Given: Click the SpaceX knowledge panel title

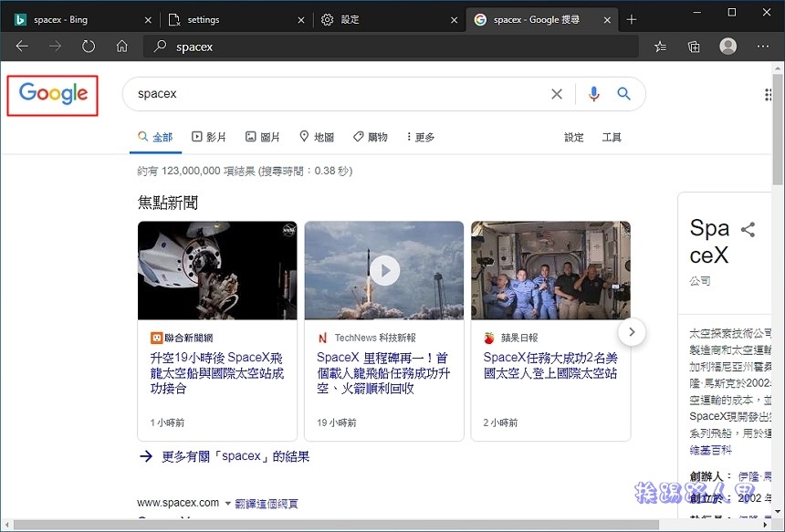Looking at the screenshot, I should pyautogui.click(x=709, y=241).
